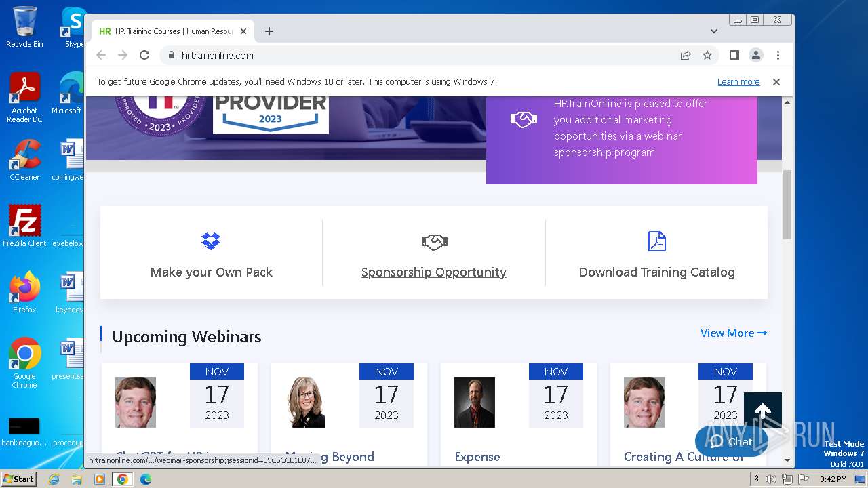Select the 2023 Provider badge image
Image resolution: width=868 pixels, height=488 pixels.
[x=271, y=115]
